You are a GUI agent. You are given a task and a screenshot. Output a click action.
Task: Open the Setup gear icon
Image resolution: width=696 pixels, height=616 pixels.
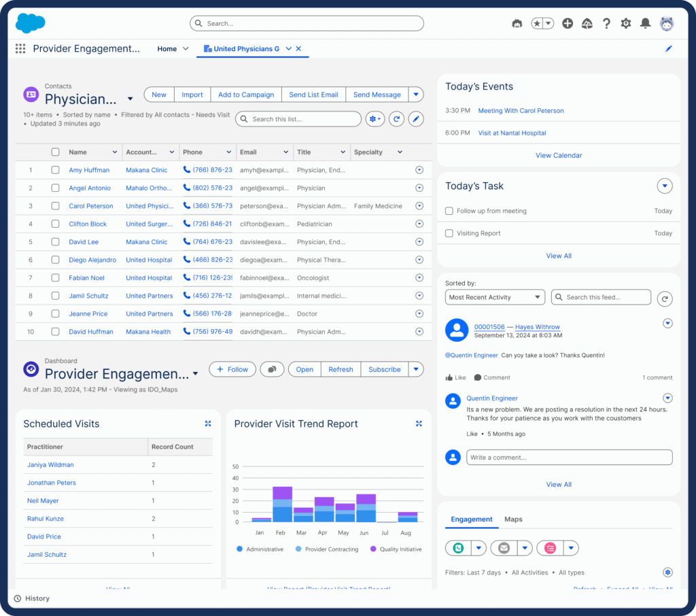coord(626,23)
